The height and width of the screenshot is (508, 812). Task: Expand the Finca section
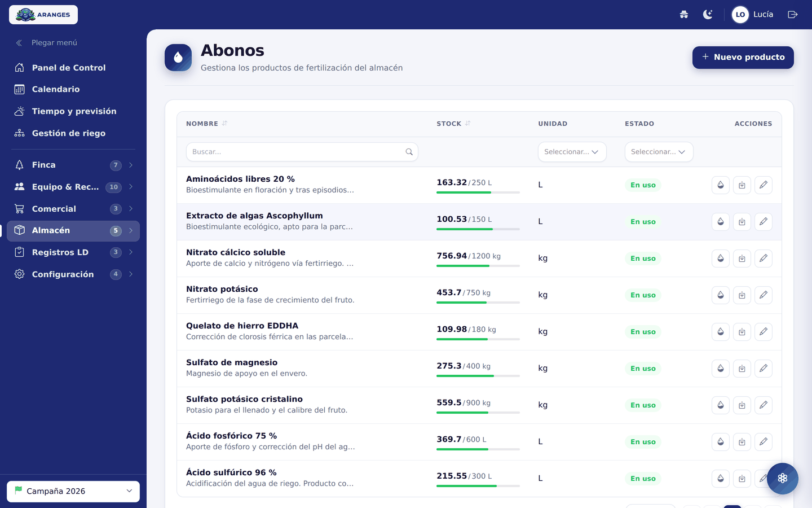(73, 165)
